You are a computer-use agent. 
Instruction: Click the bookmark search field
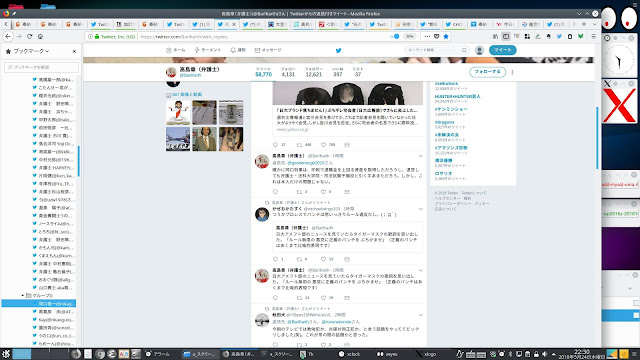(42, 67)
